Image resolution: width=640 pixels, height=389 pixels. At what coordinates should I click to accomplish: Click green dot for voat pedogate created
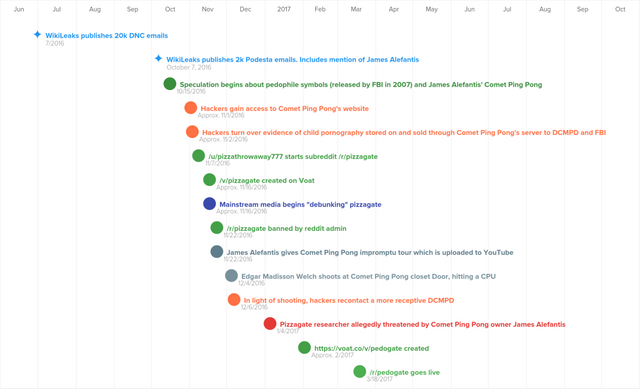304,347
